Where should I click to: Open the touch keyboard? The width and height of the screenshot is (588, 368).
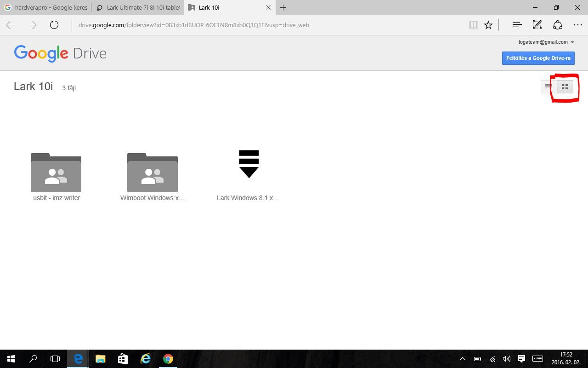click(x=537, y=359)
